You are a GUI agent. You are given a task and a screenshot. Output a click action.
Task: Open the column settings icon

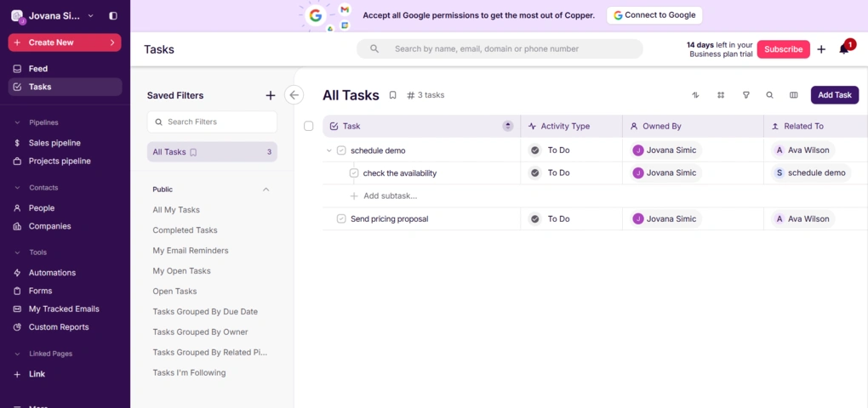[x=794, y=95]
